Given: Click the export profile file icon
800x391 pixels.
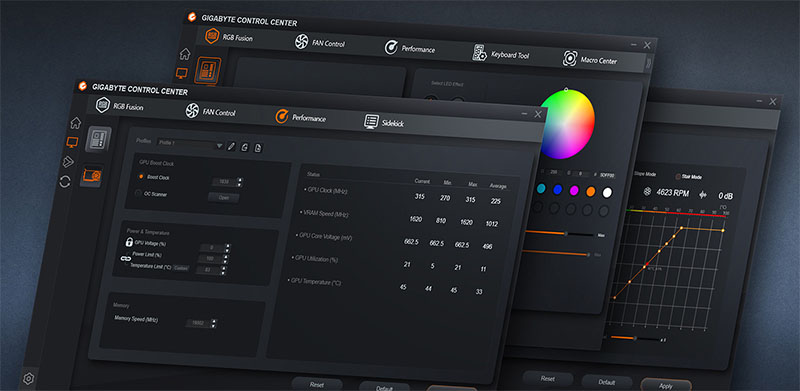Looking at the screenshot, I should [x=258, y=148].
